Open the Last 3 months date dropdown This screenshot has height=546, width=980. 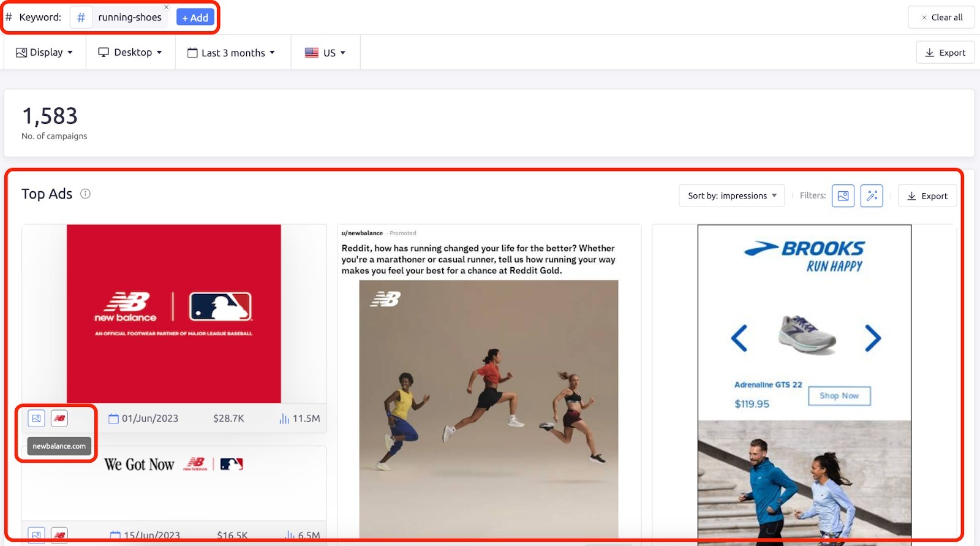(232, 53)
